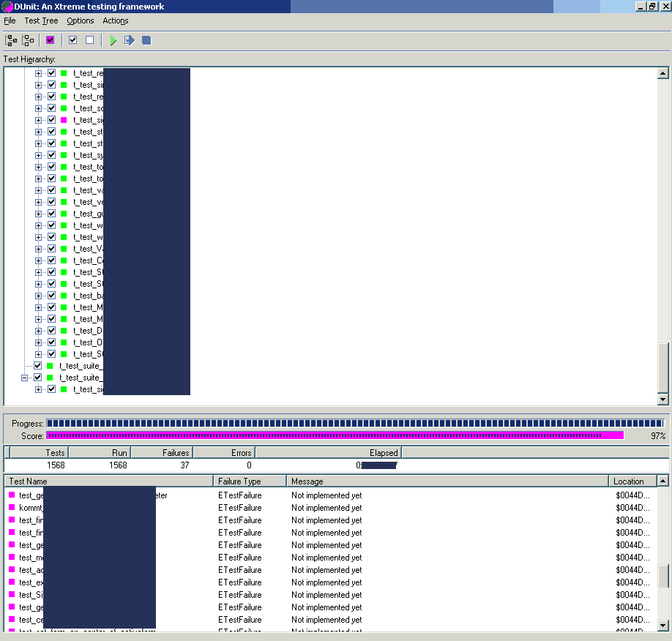Click the test hierarchy scrollbar down arrow

pyautogui.click(x=662, y=400)
